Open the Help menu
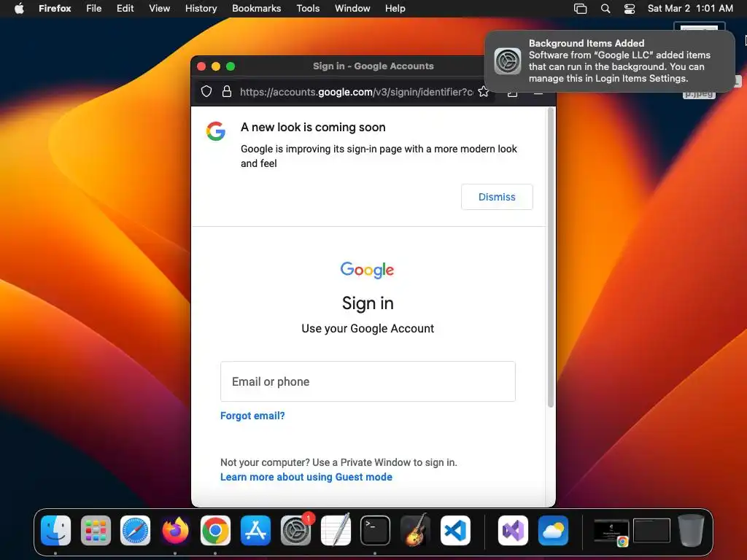Screen dimensions: 747x560 click(x=395, y=8)
